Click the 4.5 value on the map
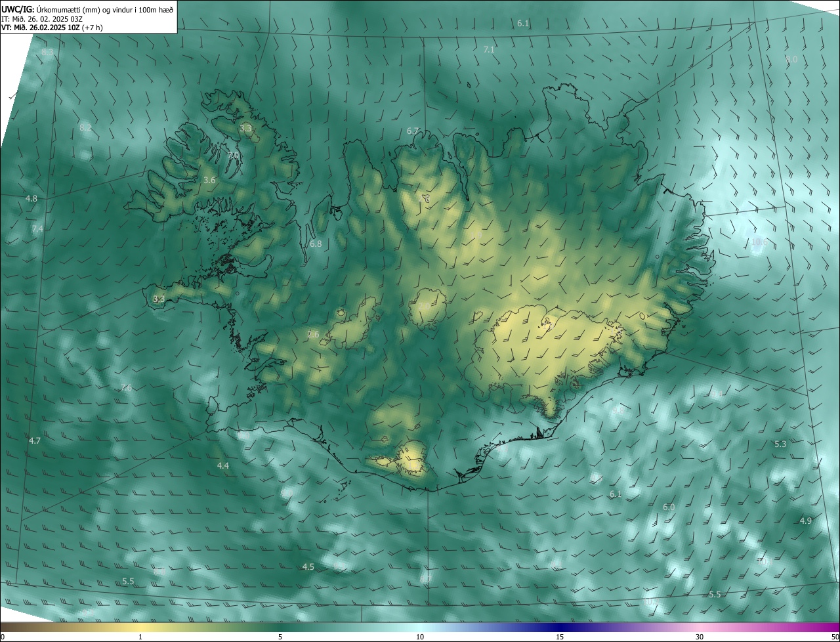Viewport: 840px width, 642px height. point(308,567)
